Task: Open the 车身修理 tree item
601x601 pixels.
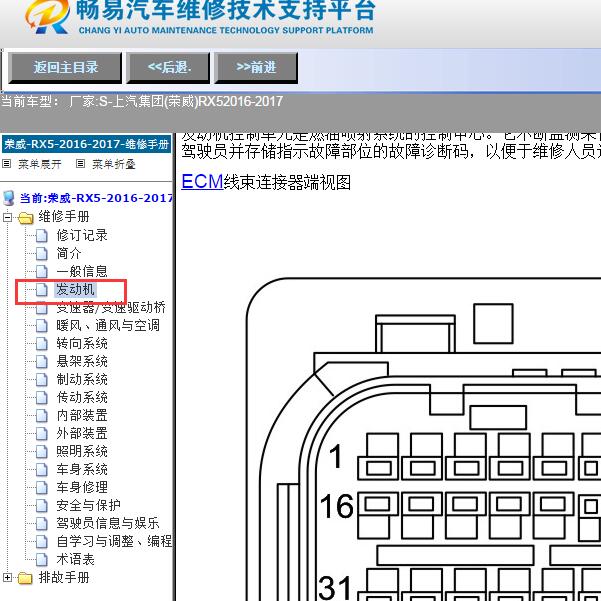Action: 82,488
